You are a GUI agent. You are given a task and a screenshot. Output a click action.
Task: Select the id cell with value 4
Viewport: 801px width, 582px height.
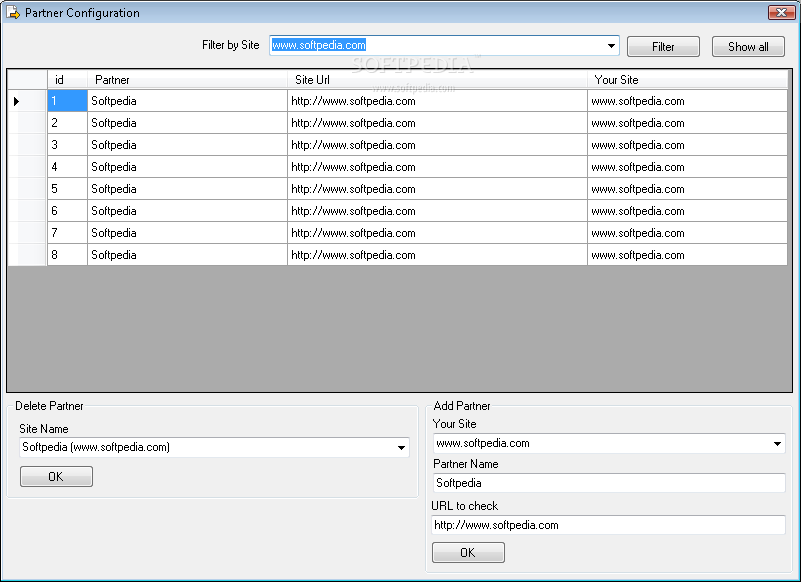click(67, 167)
